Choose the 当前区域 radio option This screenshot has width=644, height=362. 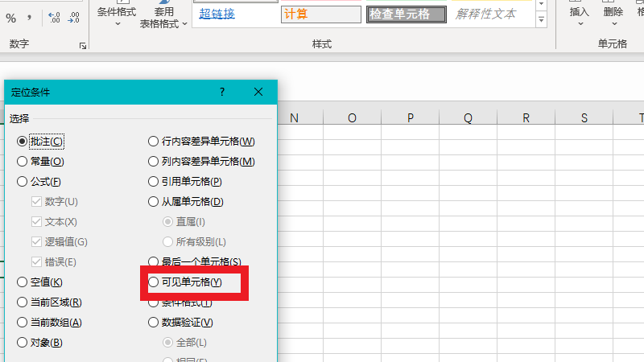click(23, 302)
